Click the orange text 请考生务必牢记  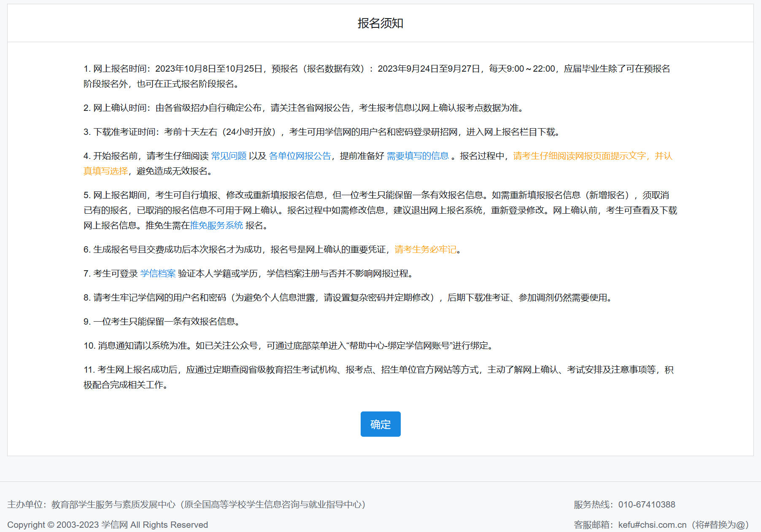425,250
